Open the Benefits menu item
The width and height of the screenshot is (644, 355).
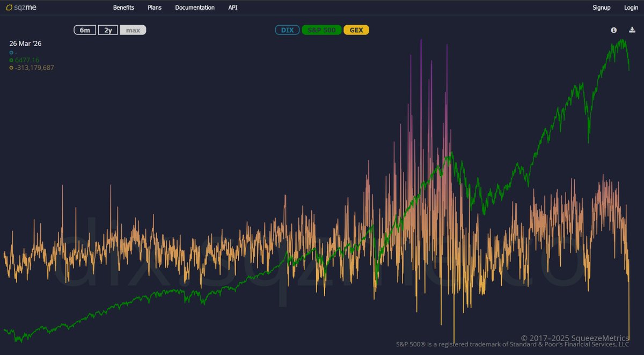tap(123, 8)
